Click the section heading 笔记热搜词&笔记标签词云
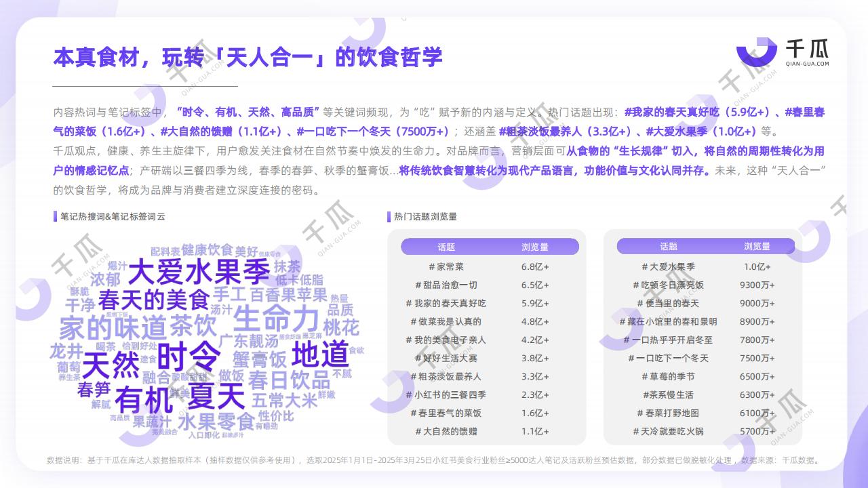The width and height of the screenshot is (868, 488). tap(113, 217)
